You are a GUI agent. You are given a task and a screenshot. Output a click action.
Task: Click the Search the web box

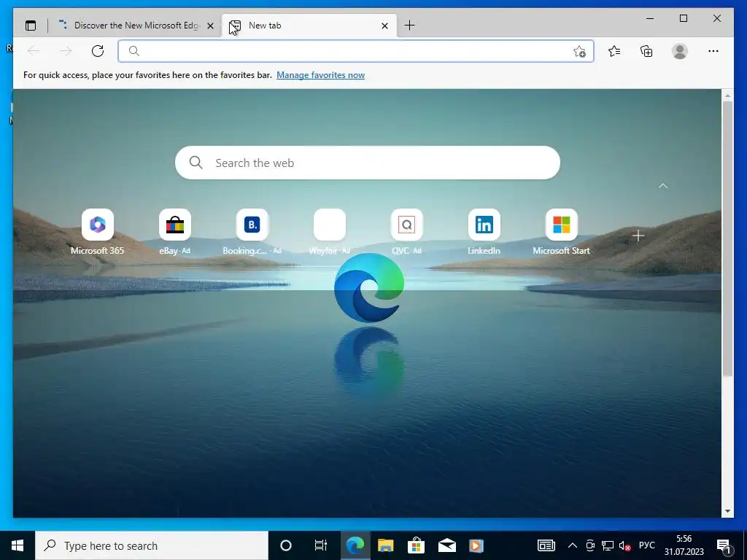(x=368, y=163)
